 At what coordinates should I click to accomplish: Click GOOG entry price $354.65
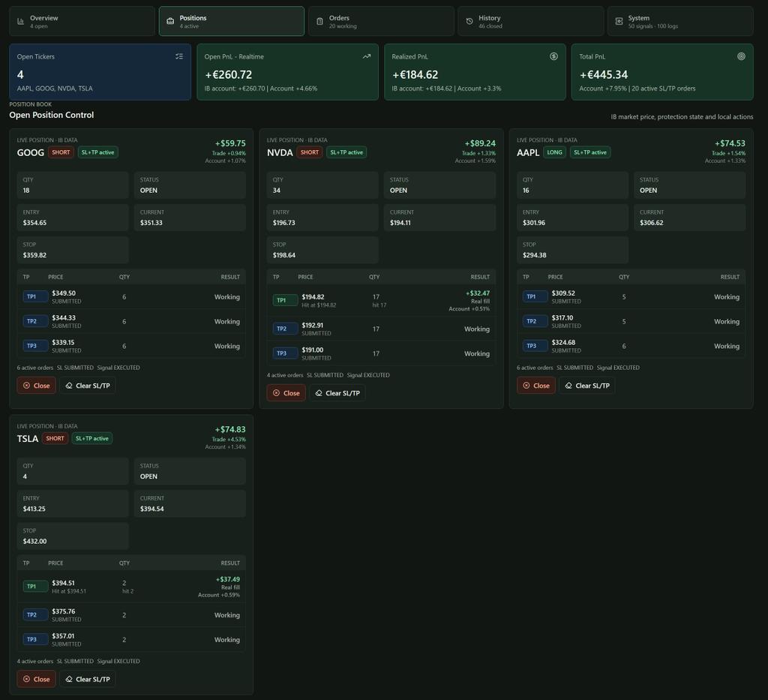click(34, 222)
